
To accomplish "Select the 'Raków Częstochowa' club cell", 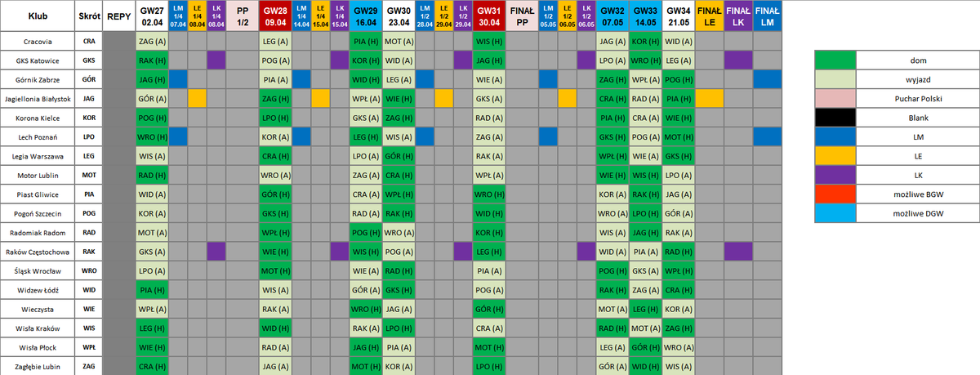I will tap(38, 251).
